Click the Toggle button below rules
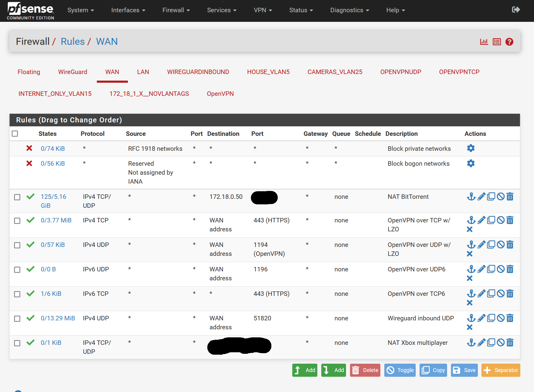Viewport: 534px width, 392px height. [400, 370]
